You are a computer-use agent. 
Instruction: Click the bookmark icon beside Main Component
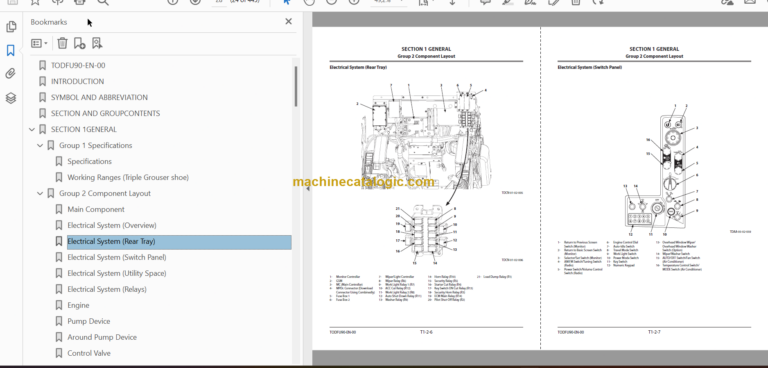click(x=59, y=209)
